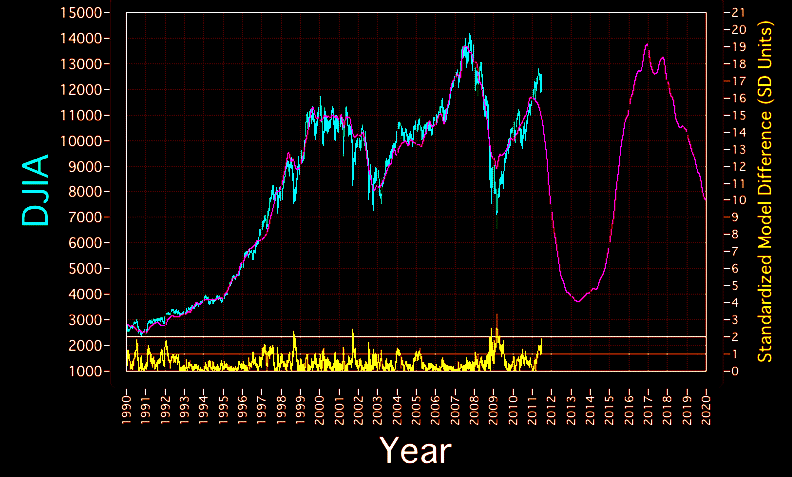Click the 1997 year label
The height and width of the screenshot is (477, 792).
pyautogui.click(x=262, y=409)
